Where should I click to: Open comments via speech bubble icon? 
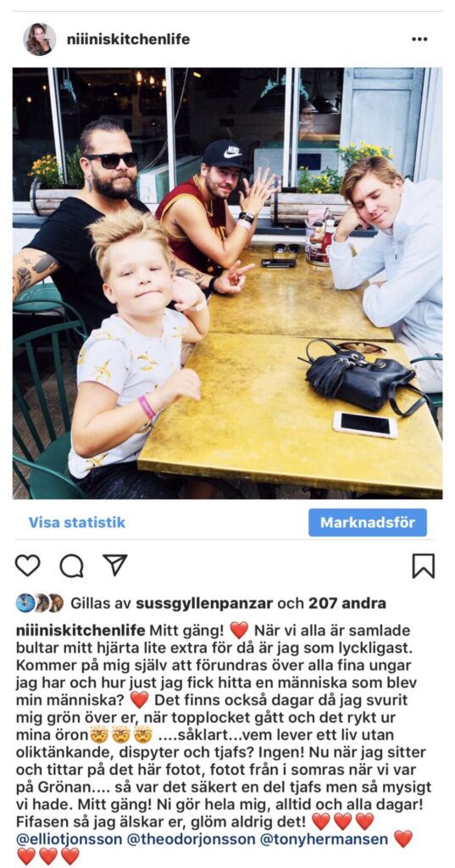71,565
